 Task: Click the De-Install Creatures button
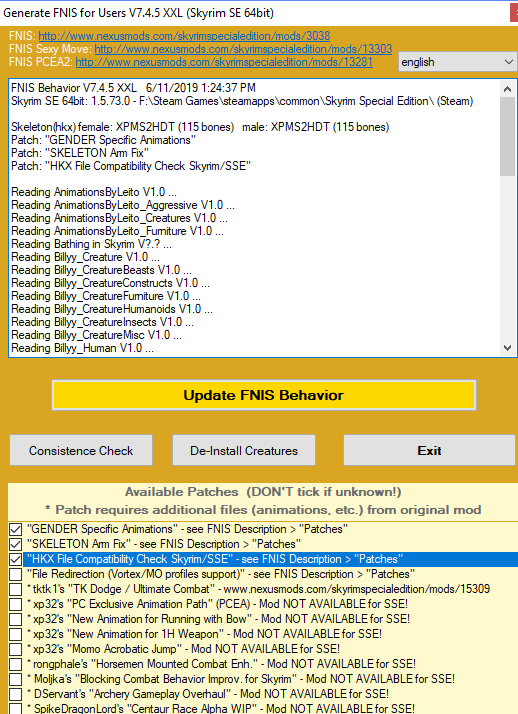click(244, 450)
